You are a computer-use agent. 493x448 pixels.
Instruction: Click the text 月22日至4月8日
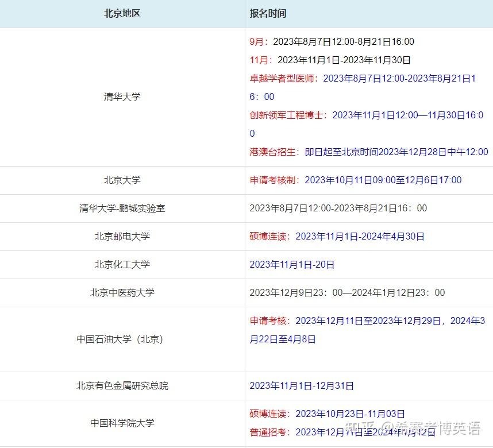(x=282, y=339)
